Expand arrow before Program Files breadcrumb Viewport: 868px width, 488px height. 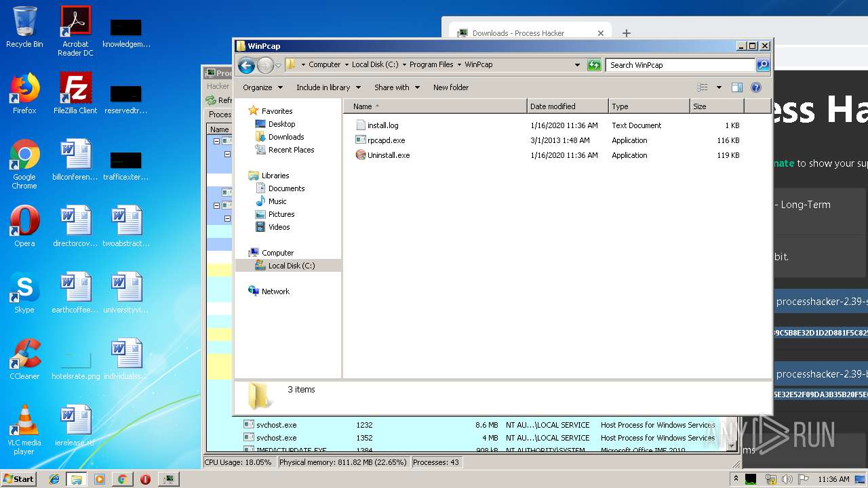point(404,65)
